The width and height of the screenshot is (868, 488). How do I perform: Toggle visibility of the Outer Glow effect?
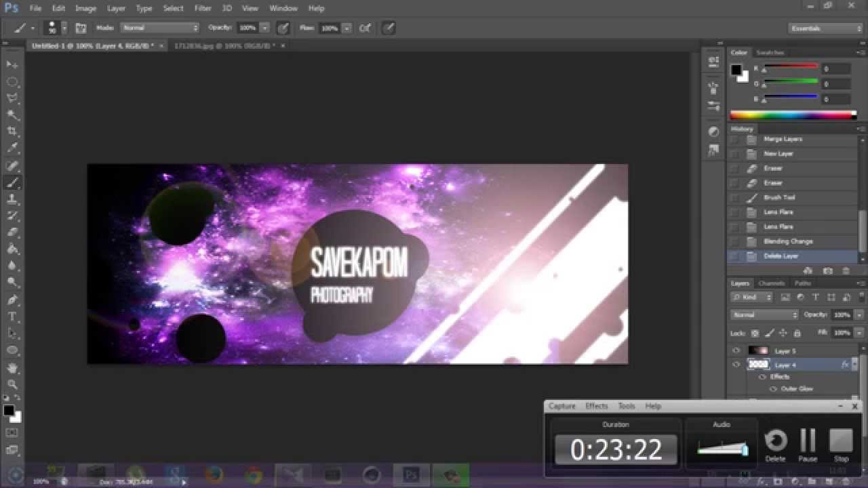coord(773,388)
